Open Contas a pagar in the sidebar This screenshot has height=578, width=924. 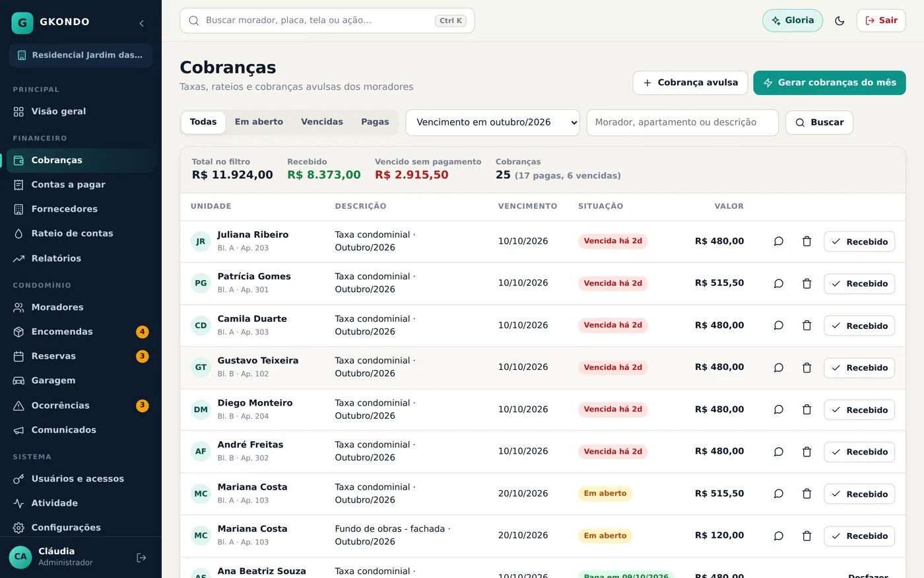click(x=81, y=185)
